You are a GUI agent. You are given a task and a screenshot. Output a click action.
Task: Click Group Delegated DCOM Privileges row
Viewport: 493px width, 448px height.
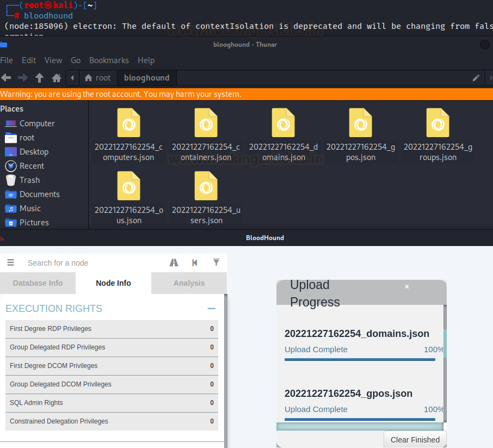[112, 384]
